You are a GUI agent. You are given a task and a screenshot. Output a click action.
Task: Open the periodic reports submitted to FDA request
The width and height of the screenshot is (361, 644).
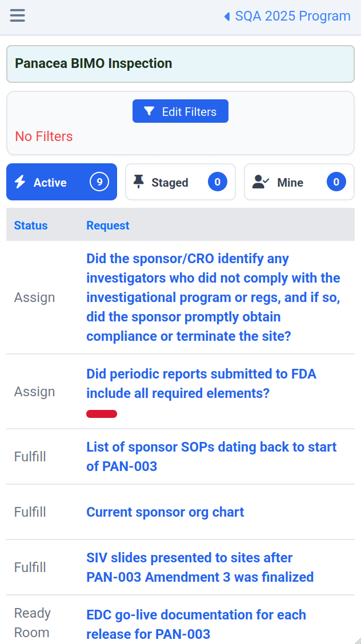pos(201,384)
